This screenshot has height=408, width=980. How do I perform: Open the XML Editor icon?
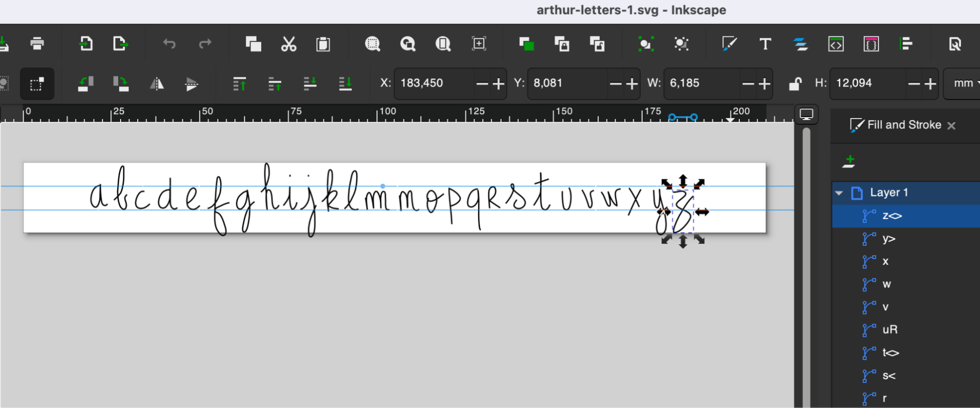point(835,44)
